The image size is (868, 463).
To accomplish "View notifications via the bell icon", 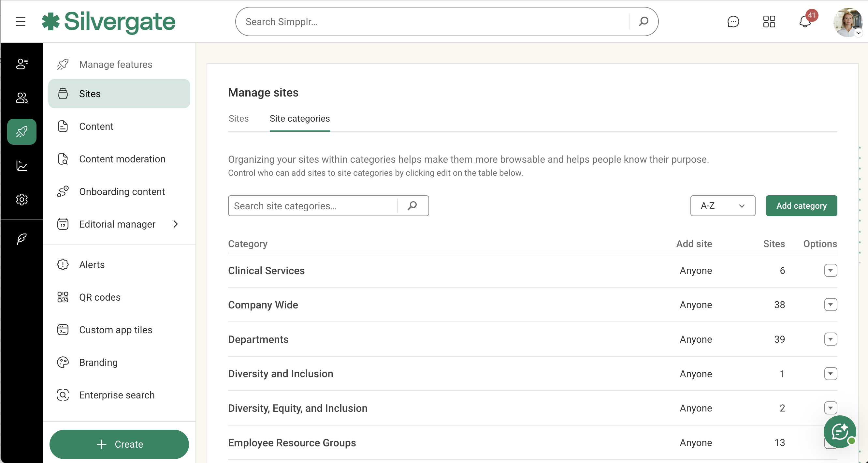I will 805,22.
